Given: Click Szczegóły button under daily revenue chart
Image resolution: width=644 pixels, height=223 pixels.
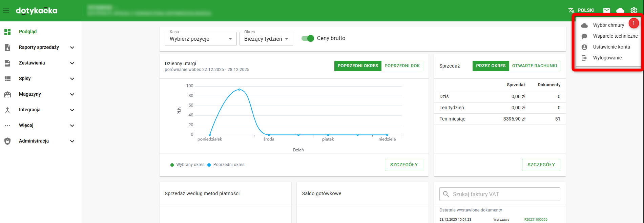Looking at the screenshot, I should point(404,165).
